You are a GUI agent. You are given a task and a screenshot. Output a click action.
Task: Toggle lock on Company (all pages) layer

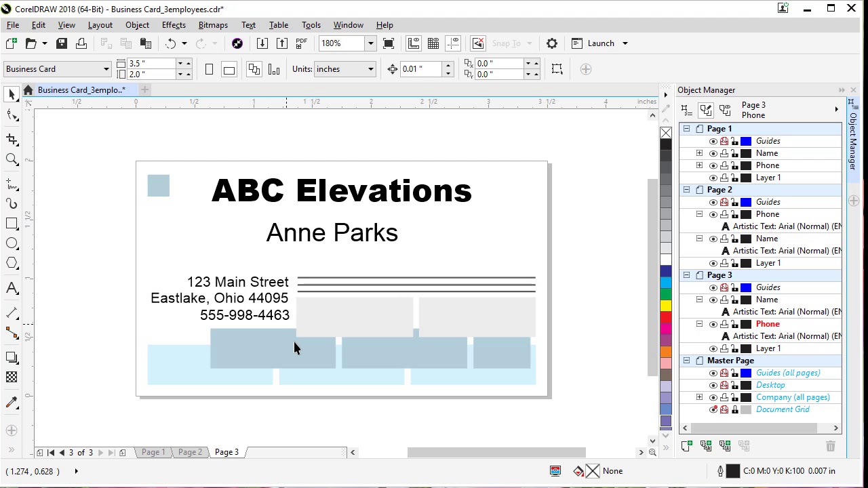[x=735, y=397]
